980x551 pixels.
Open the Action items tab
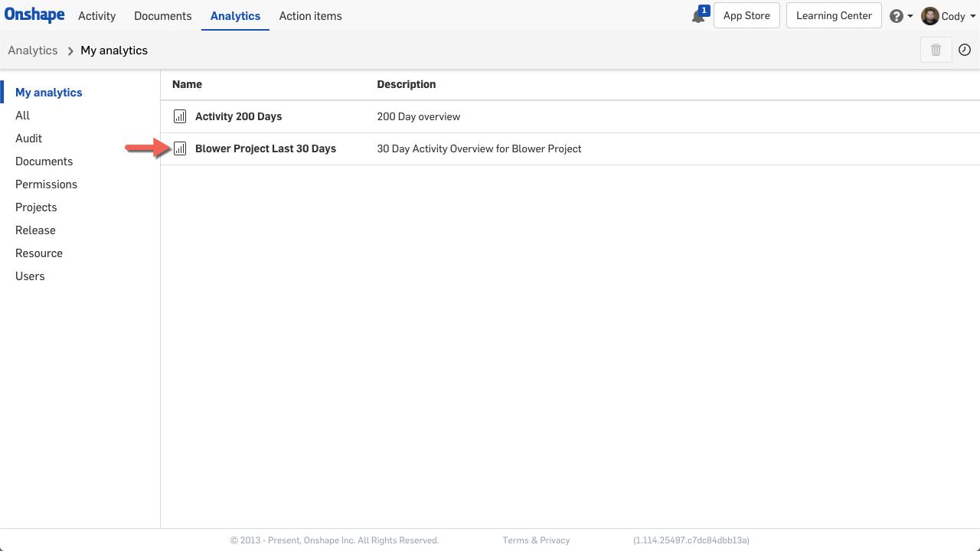pyautogui.click(x=310, y=15)
